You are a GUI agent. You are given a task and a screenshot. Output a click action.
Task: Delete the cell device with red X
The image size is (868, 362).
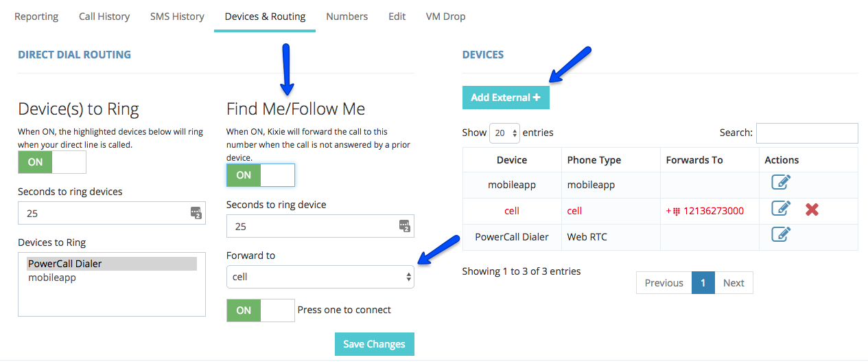click(x=812, y=209)
